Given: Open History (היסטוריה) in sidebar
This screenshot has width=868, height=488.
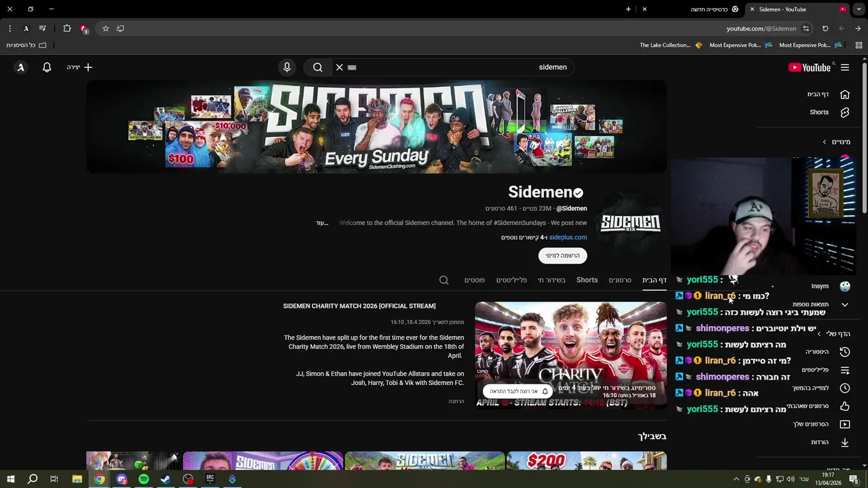Looking at the screenshot, I should (829, 352).
